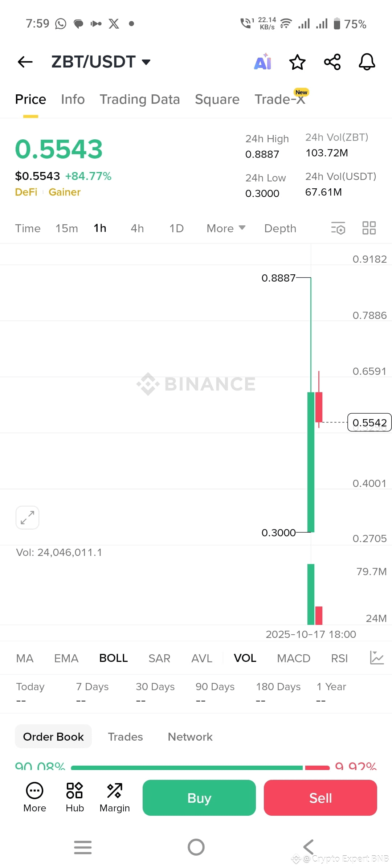The image size is (392, 868).
Task: Switch to the Trades tab
Action: click(125, 737)
